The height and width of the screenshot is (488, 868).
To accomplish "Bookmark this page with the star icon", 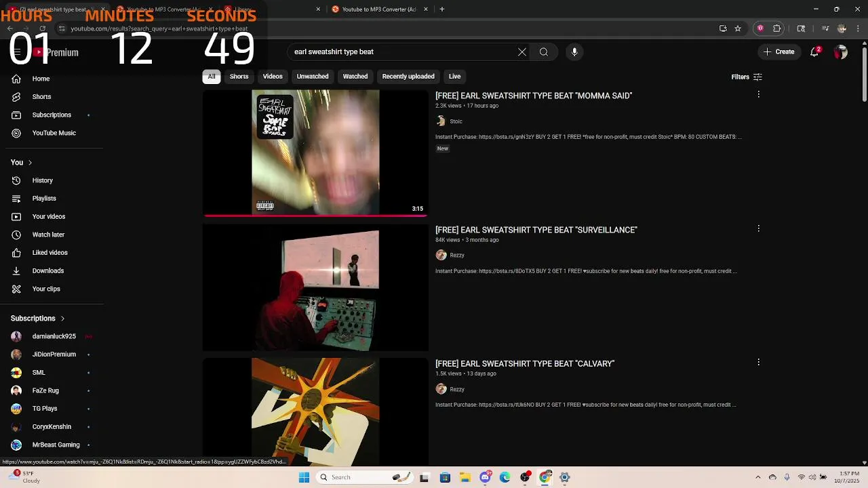I will click(738, 28).
